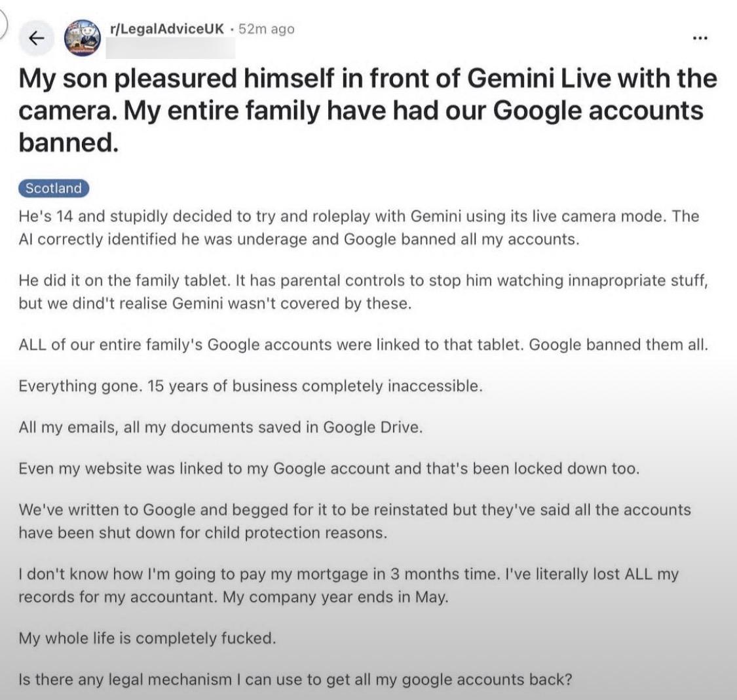The height and width of the screenshot is (700, 737).
Task: Open the r/LegalAdviceUK community avatar
Action: point(83,39)
